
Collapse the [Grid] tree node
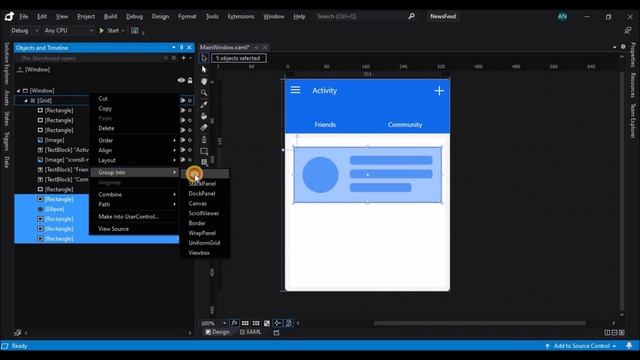coord(26,100)
